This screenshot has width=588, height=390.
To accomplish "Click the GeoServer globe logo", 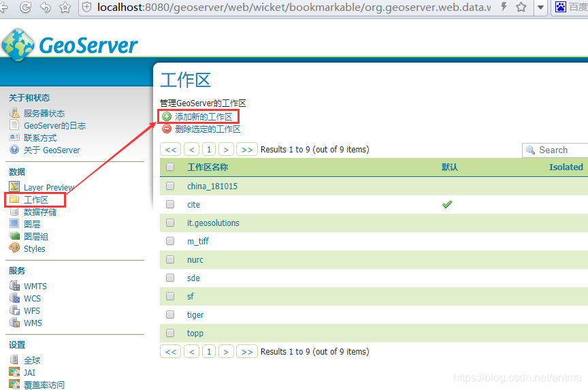I will pos(18,45).
